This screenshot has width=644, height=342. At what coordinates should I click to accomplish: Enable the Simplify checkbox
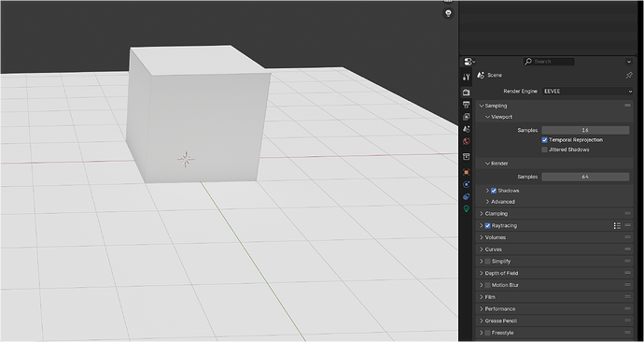click(x=487, y=262)
